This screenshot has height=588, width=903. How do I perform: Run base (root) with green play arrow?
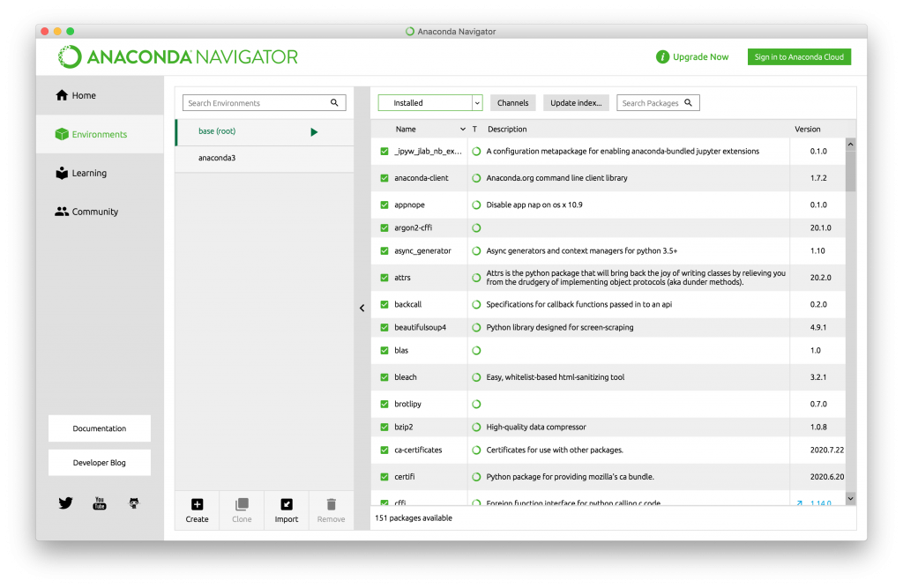(x=314, y=132)
